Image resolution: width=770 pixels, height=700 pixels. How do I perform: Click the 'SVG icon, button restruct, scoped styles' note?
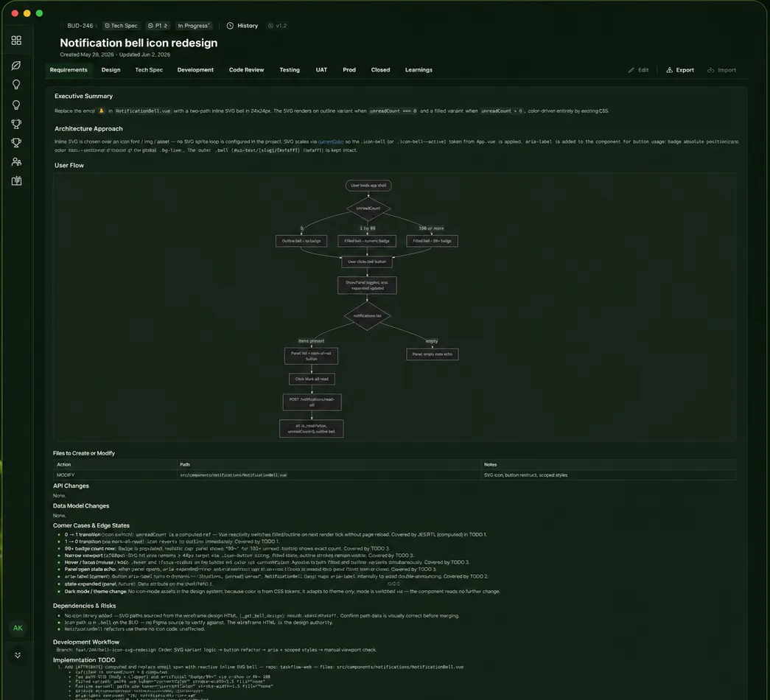coord(525,475)
